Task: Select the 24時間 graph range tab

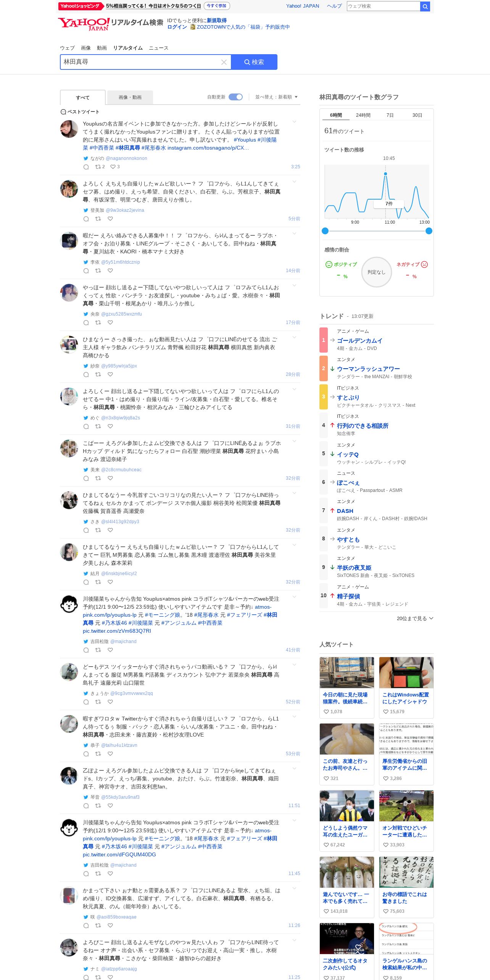Action: pos(363,115)
